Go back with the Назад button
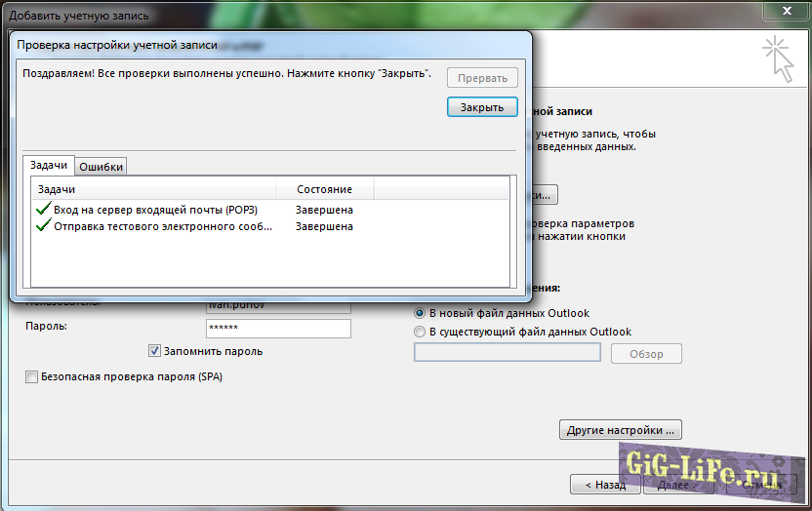812x511 pixels. pos(605,485)
